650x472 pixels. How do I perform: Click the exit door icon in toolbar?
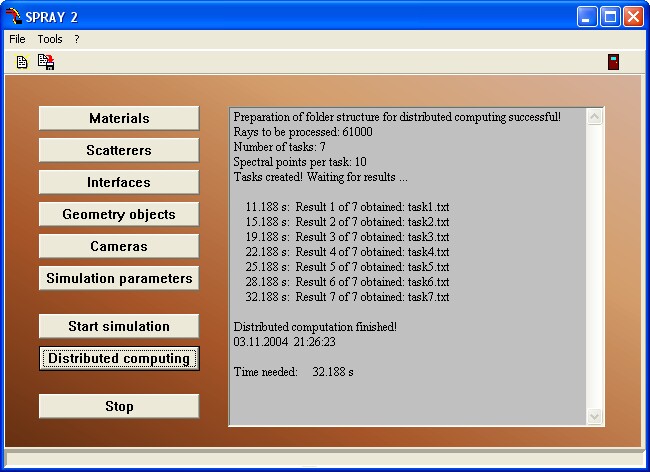(x=613, y=62)
